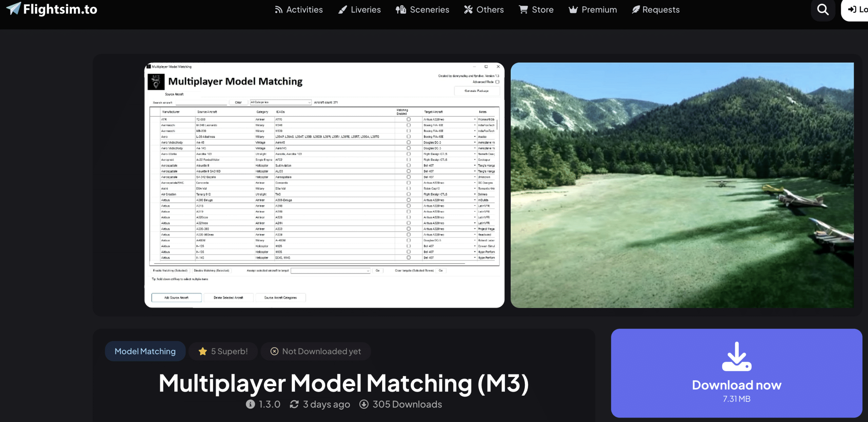Click the Add Source Aircraft button
The image size is (868, 422).
176,297
